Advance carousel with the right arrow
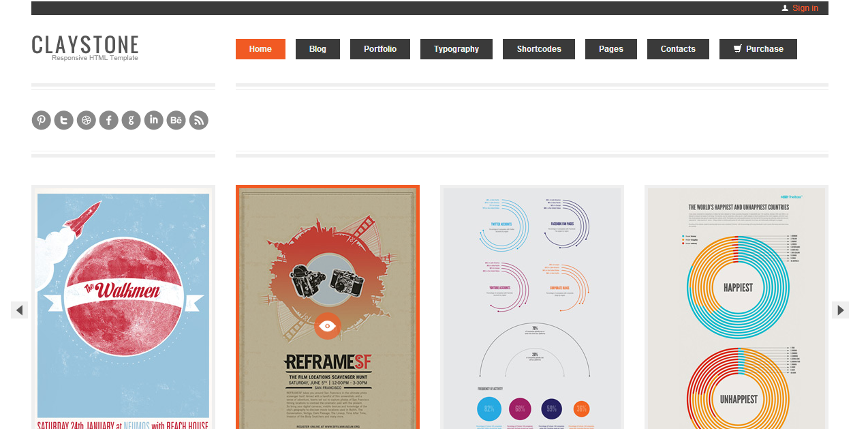Image resolution: width=868 pixels, height=429 pixels. pyautogui.click(x=840, y=310)
